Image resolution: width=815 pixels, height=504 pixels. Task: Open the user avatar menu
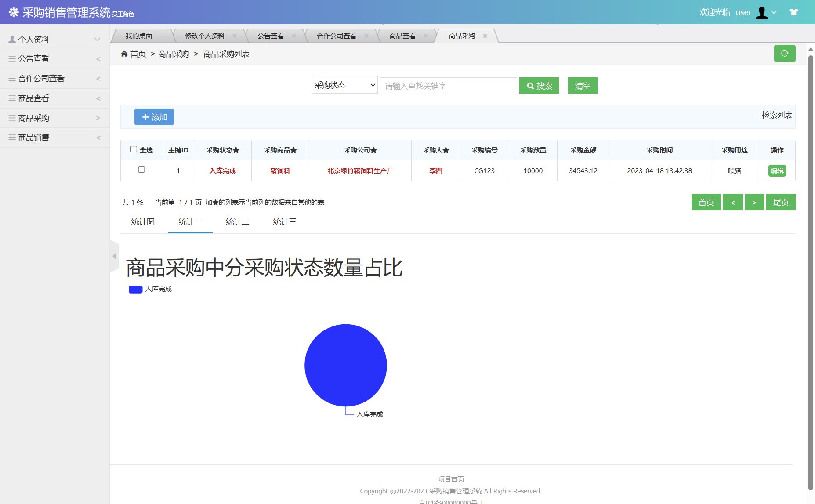pos(761,12)
